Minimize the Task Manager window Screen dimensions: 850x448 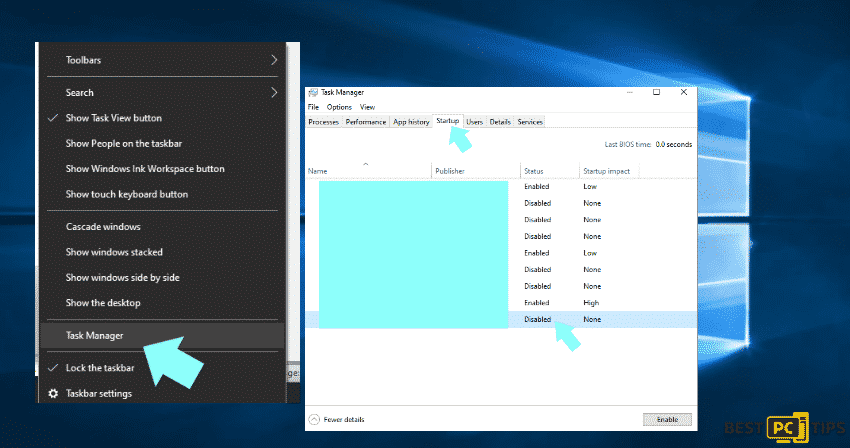pyautogui.click(x=629, y=92)
